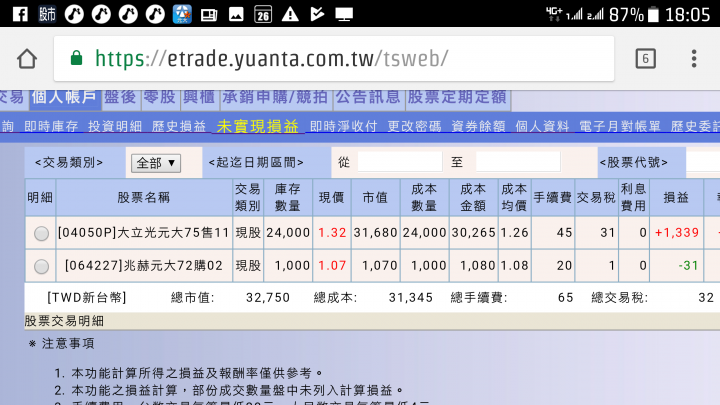Open the 電子月對帳單 submenu link

click(x=620, y=127)
